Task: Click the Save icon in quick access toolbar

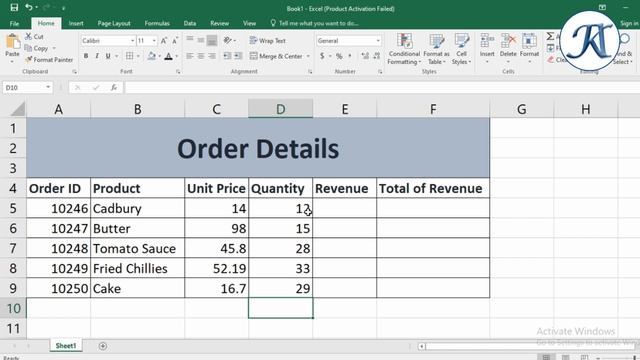Action: click(14, 7)
